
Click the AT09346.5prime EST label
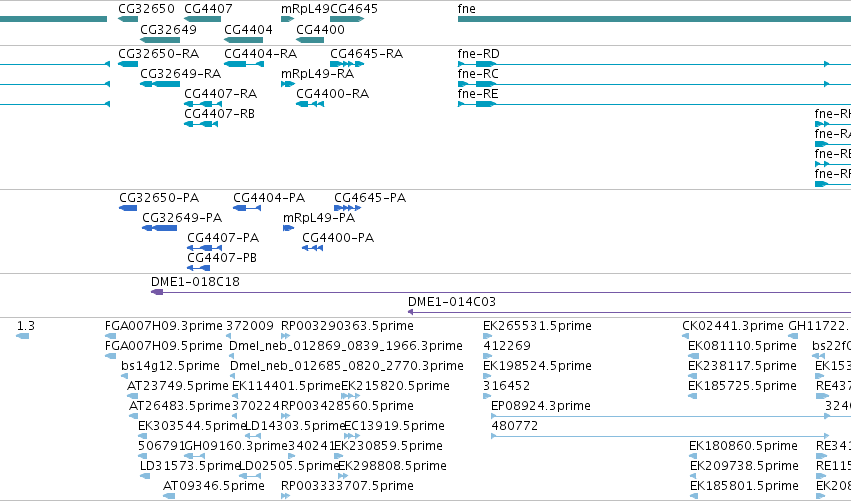pos(214,486)
